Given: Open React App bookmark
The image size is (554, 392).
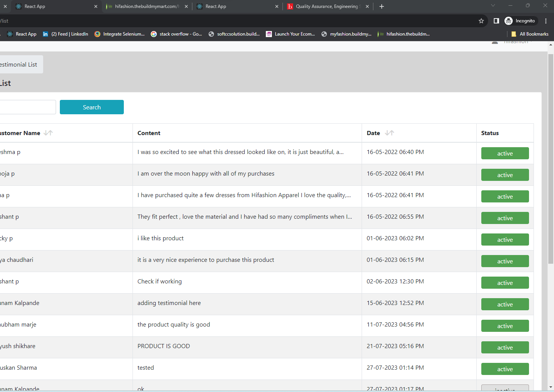Looking at the screenshot, I should [x=22, y=34].
